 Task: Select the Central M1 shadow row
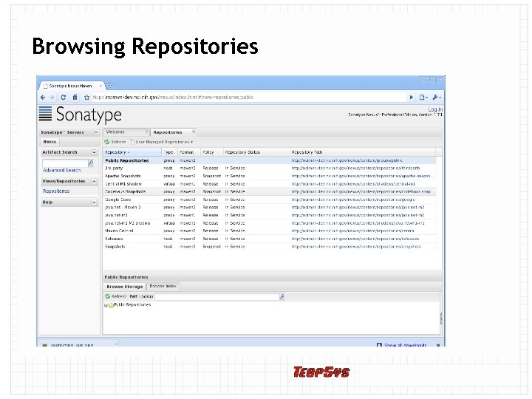pos(270,184)
